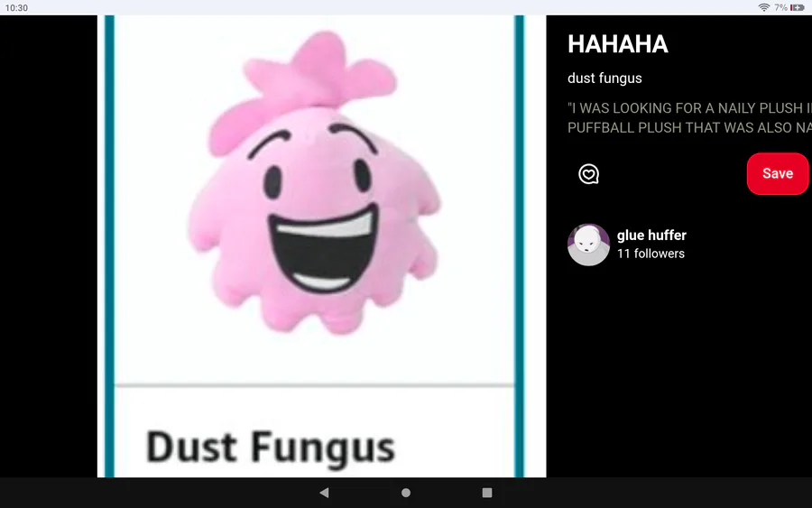Select the Dust Fungus caption in image
The height and width of the screenshot is (508, 812).
coord(271,448)
